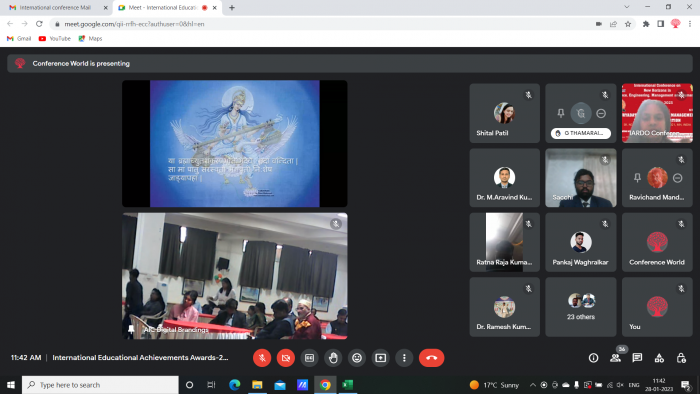Image resolution: width=700 pixels, height=394 pixels.
Task: Show hidden system tray icons arrow
Action: pos(533,385)
